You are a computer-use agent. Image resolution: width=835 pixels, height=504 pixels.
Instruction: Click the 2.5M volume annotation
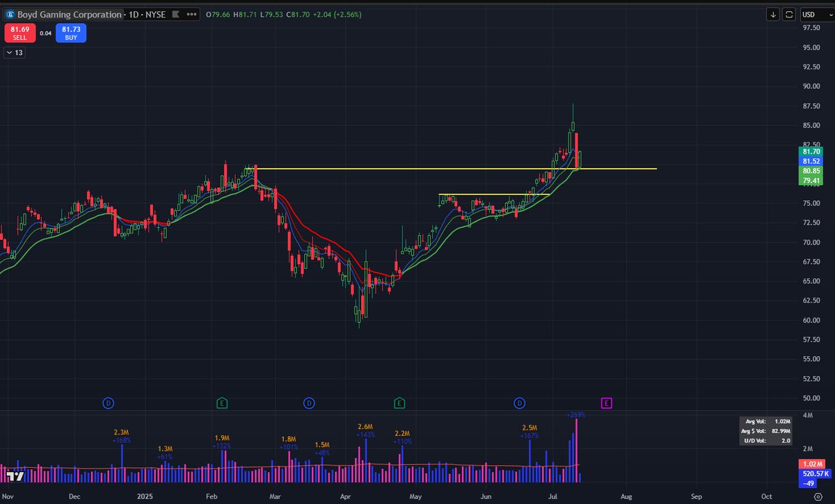530,428
